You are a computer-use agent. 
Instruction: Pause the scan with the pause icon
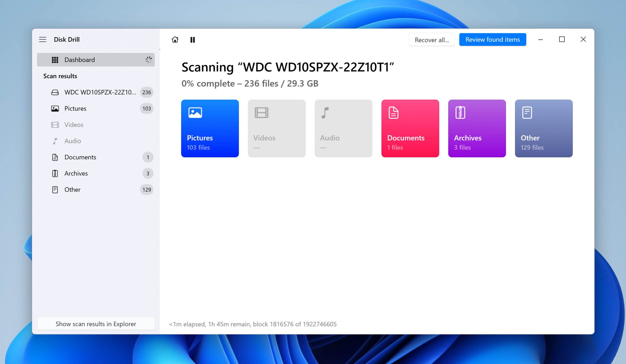pyautogui.click(x=193, y=40)
